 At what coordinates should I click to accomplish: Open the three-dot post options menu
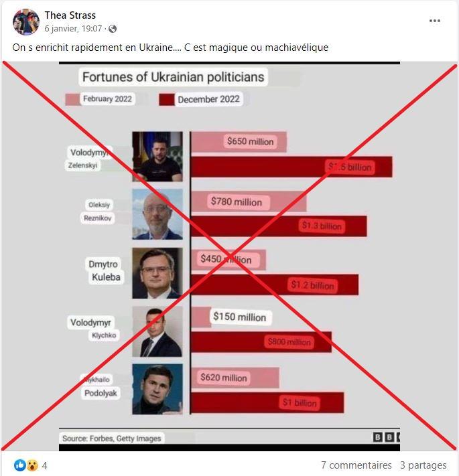click(434, 21)
